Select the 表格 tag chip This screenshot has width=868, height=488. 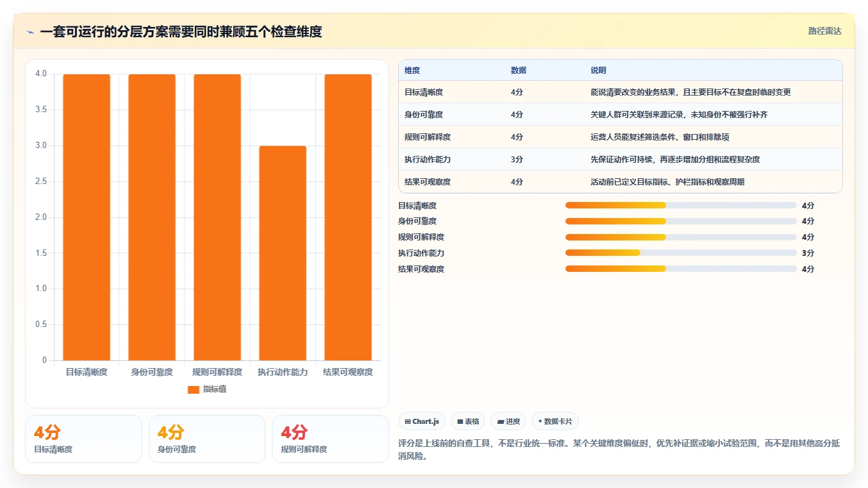coord(468,421)
